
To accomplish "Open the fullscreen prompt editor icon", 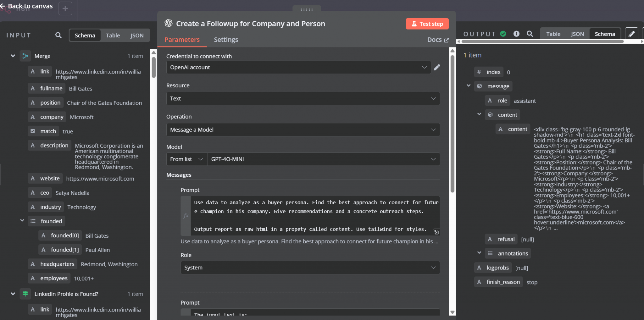I will tap(436, 232).
